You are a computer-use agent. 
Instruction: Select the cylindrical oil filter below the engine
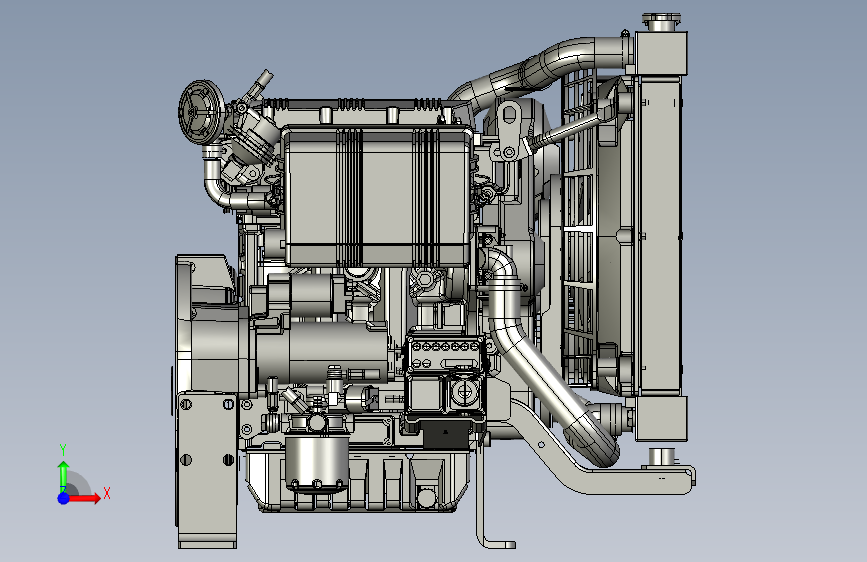tap(317, 464)
